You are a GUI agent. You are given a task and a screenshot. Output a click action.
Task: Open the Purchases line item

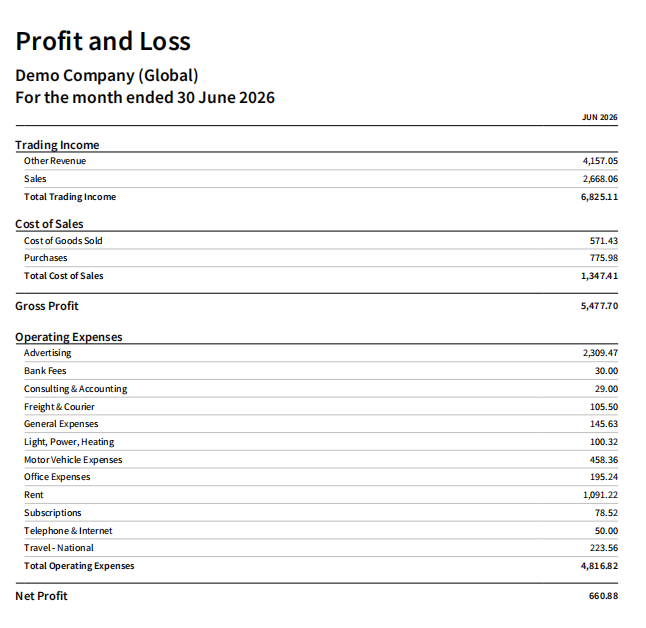click(45, 258)
